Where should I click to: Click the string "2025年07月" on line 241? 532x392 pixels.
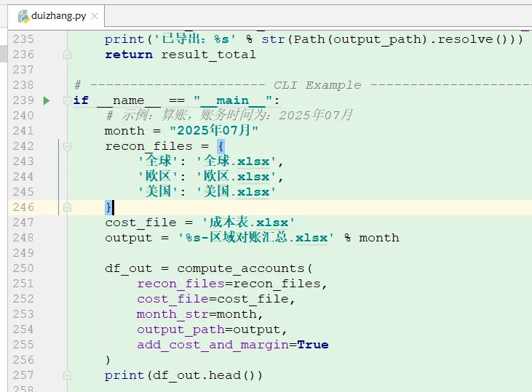point(214,131)
